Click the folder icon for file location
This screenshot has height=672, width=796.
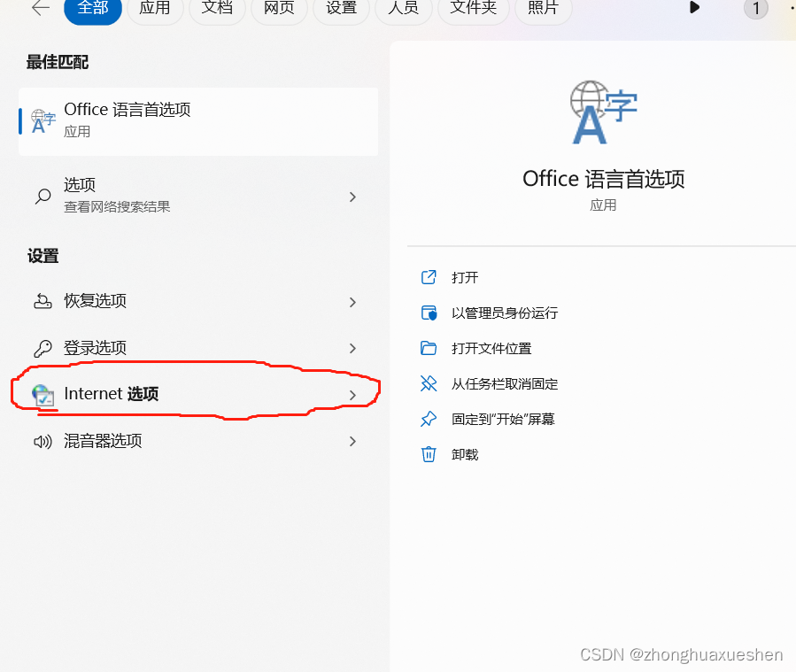(x=429, y=348)
